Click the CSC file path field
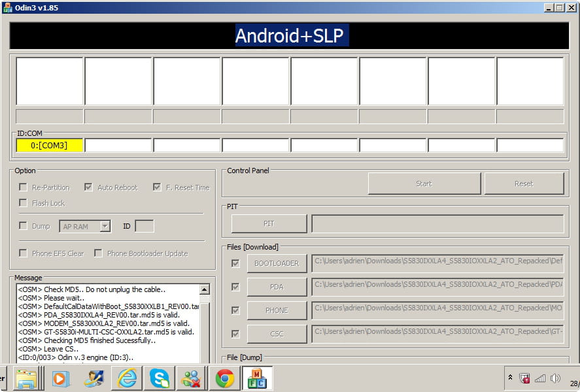This screenshot has width=580, height=392. [437, 334]
